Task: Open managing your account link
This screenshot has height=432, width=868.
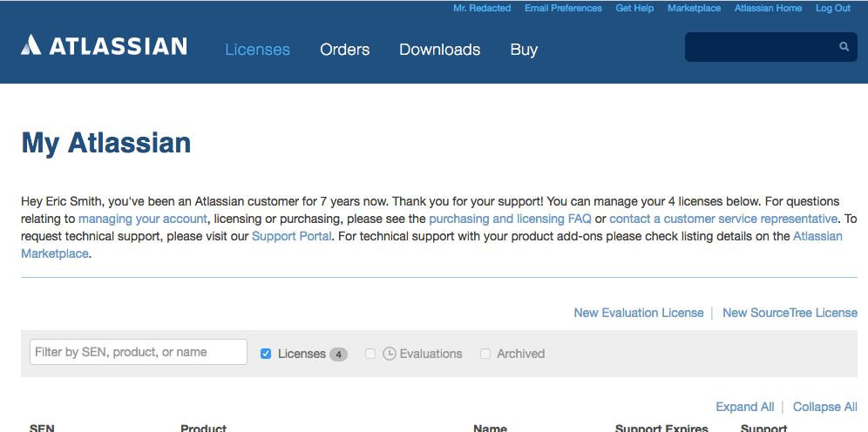Action: coord(143,219)
